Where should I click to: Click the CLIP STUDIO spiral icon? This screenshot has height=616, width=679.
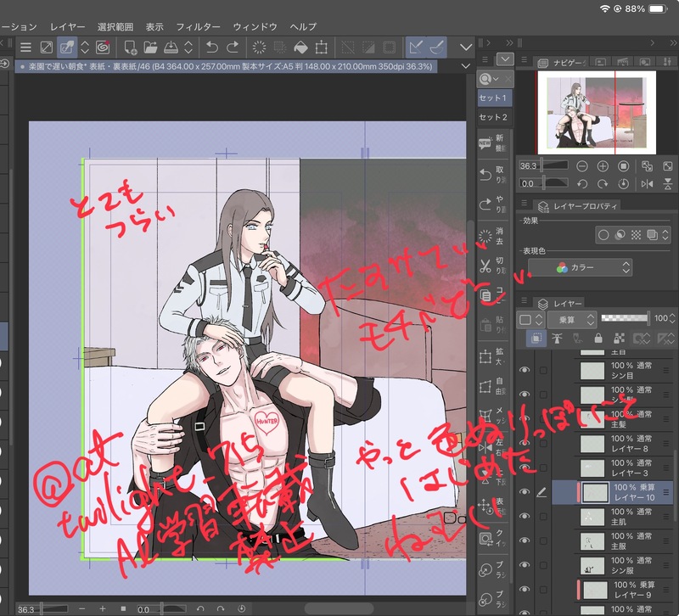pos(103,47)
